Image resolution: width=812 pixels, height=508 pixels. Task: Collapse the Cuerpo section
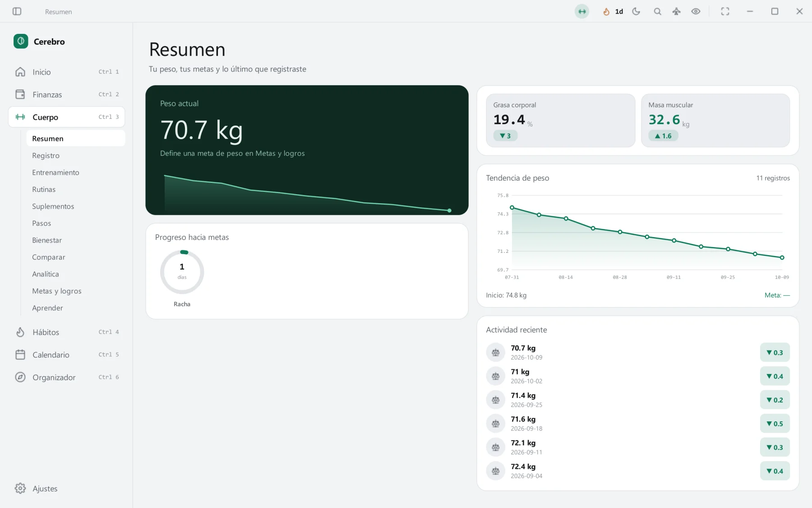coord(66,117)
